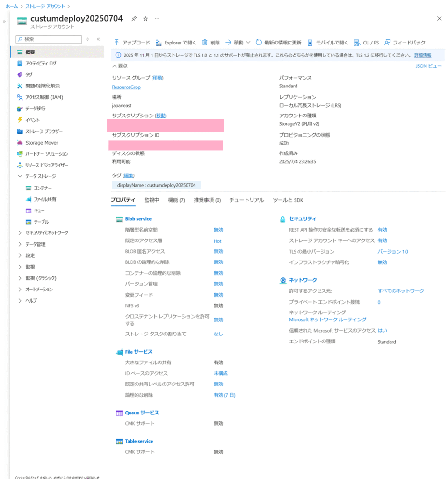Open the ホーム breadcrumb link
Screen dimensions: 448x479
(x=12, y=7)
